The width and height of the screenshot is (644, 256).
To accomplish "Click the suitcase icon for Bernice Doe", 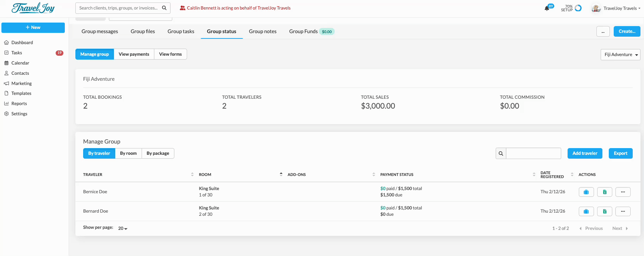I will pyautogui.click(x=586, y=192).
